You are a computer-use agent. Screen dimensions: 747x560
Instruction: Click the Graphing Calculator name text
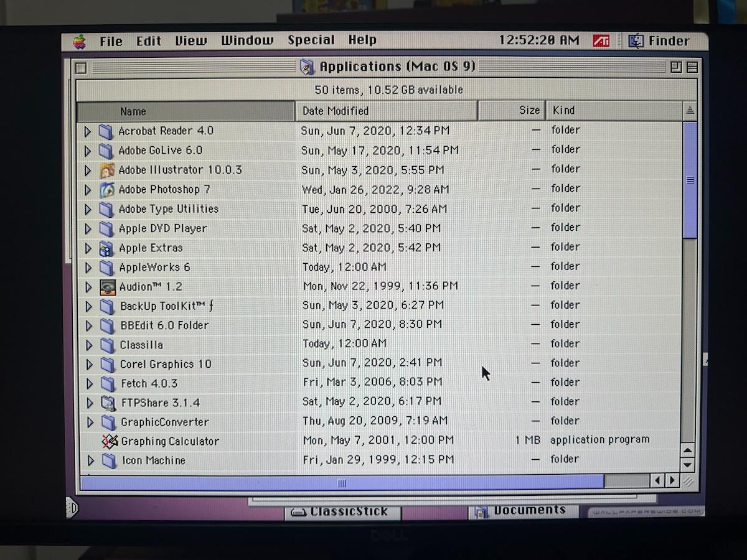(170, 442)
